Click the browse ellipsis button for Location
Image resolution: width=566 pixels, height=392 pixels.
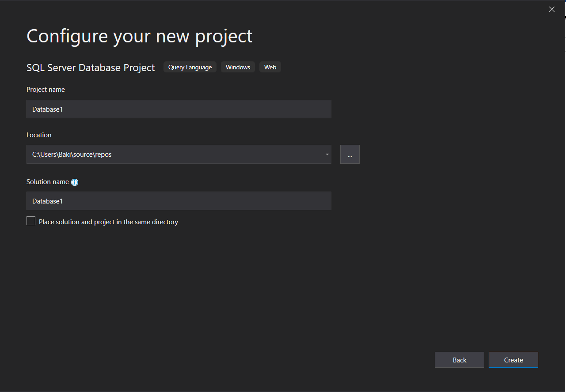coord(349,155)
